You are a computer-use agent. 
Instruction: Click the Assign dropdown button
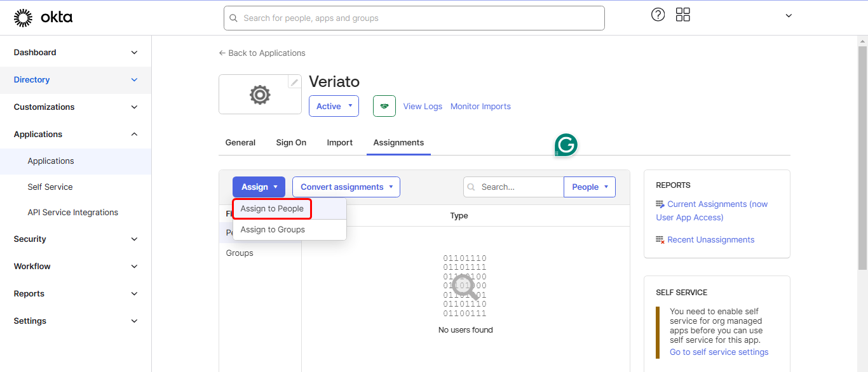click(x=259, y=187)
